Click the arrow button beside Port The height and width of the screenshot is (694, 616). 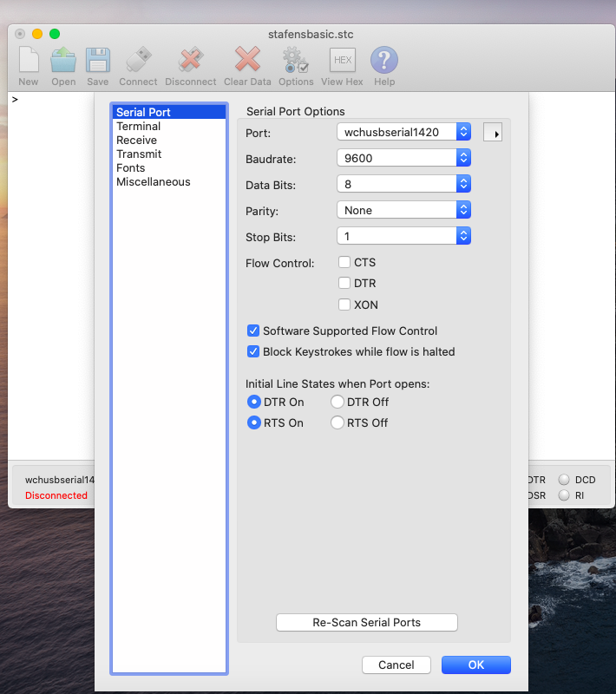point(493,133)
